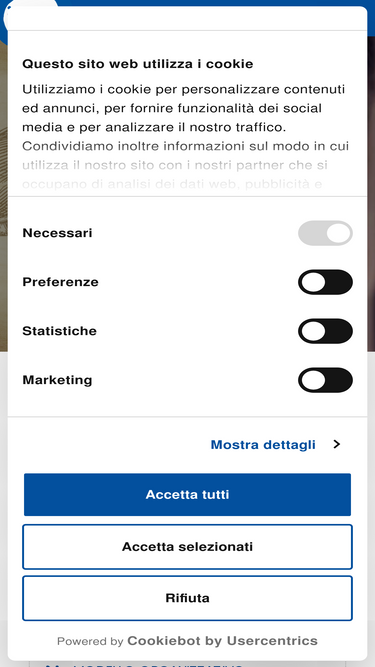Screen dimensions: 375x667
Task: Enable the Preferenze cookie toggle
Action: pyautogui.click(x=325, y=282)
